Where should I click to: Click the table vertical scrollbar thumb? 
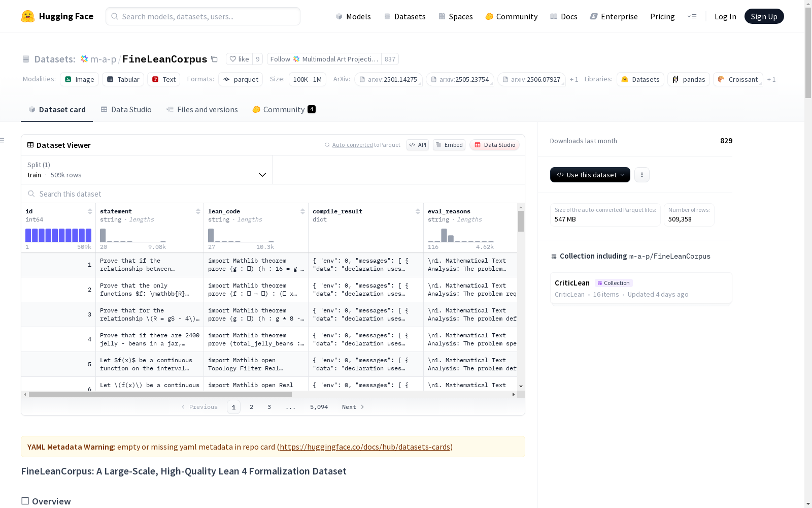point(521,221)
